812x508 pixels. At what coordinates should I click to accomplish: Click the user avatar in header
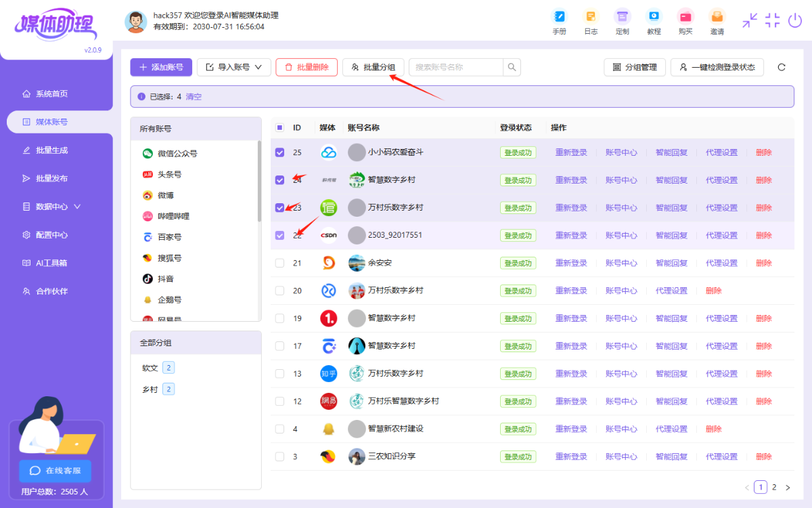(135, 22)
